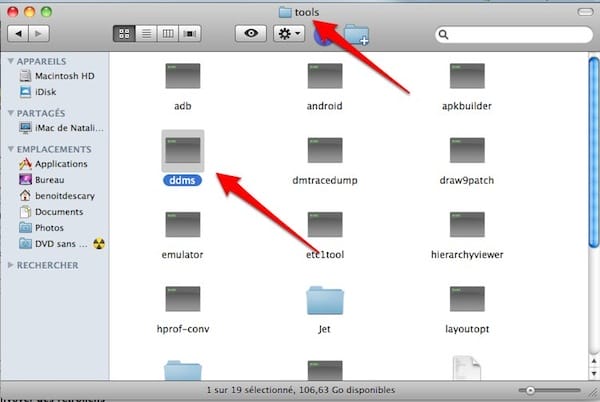
Task: Expand the RECHERCHER sidebar section
Action: 11,265
